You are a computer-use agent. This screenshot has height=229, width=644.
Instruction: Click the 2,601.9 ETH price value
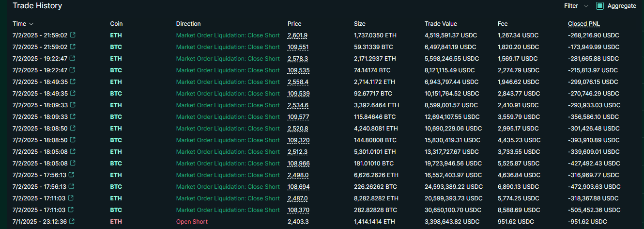(297, 35)
